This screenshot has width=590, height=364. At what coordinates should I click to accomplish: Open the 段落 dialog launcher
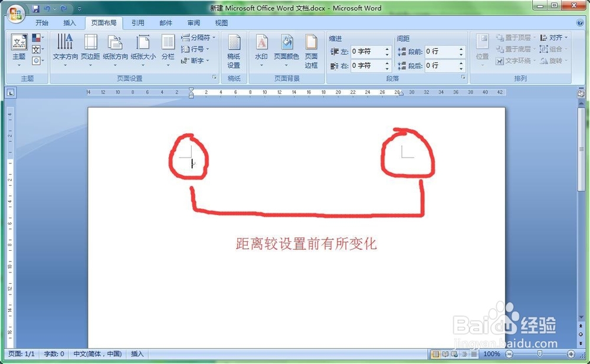click(462, 78)
